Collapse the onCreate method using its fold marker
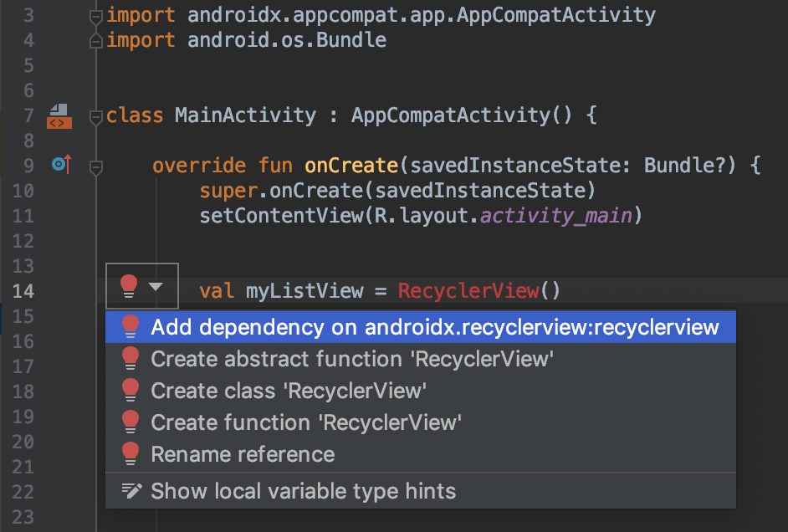Image resolution: width=788 pixels, height=532 pixels. [95, 165]
